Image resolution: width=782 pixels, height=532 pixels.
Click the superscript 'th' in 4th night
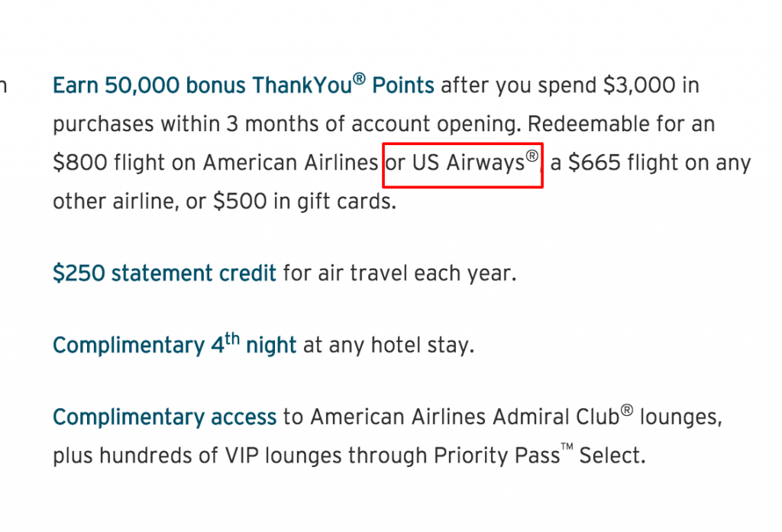click(x=232, y=339)
